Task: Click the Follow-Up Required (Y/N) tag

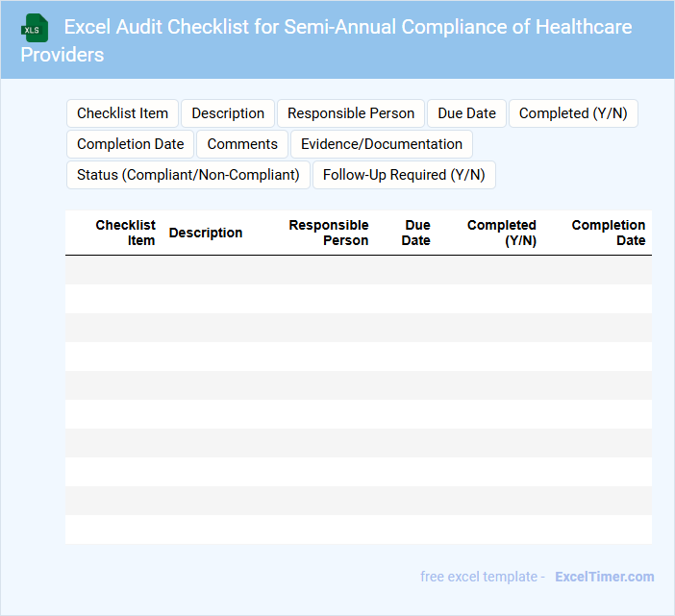Action: point(404,175)
